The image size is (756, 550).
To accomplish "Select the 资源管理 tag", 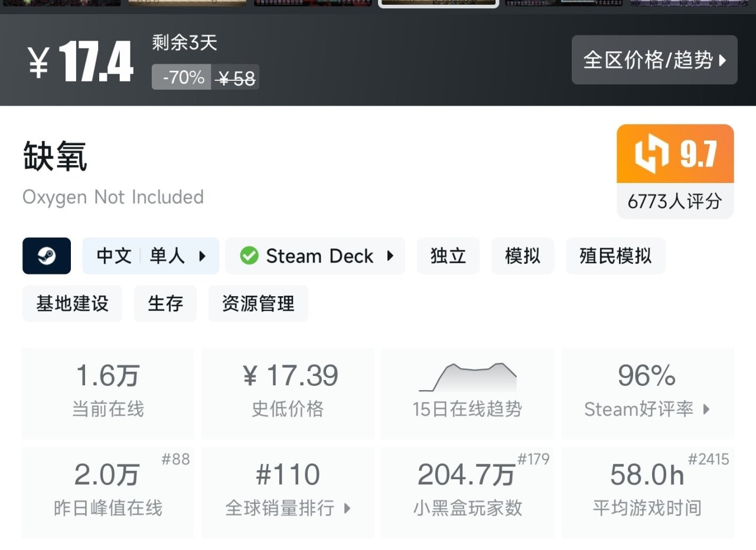I will [258, 303].
